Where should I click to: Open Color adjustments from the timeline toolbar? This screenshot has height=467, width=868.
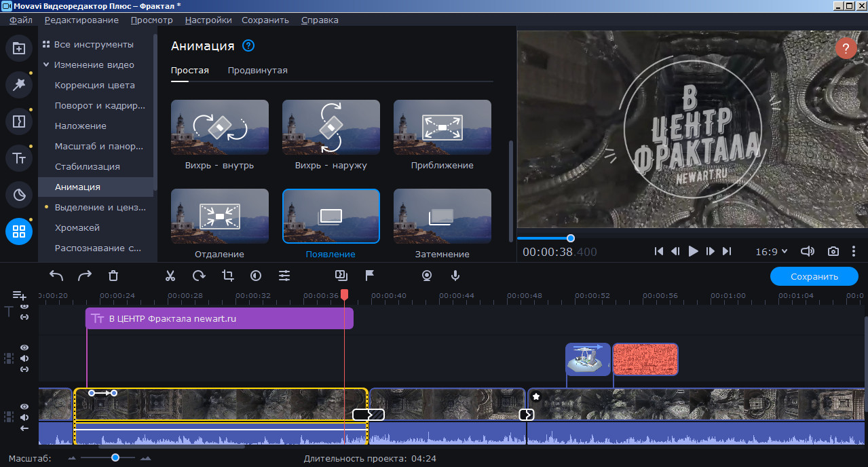point(256,276)
